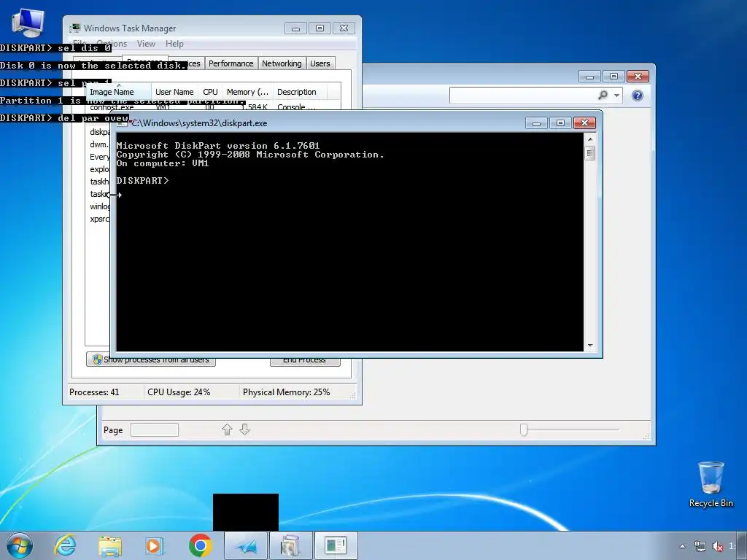Switch to the Users tab
The image size is (747, 560).
click(320, 63)
